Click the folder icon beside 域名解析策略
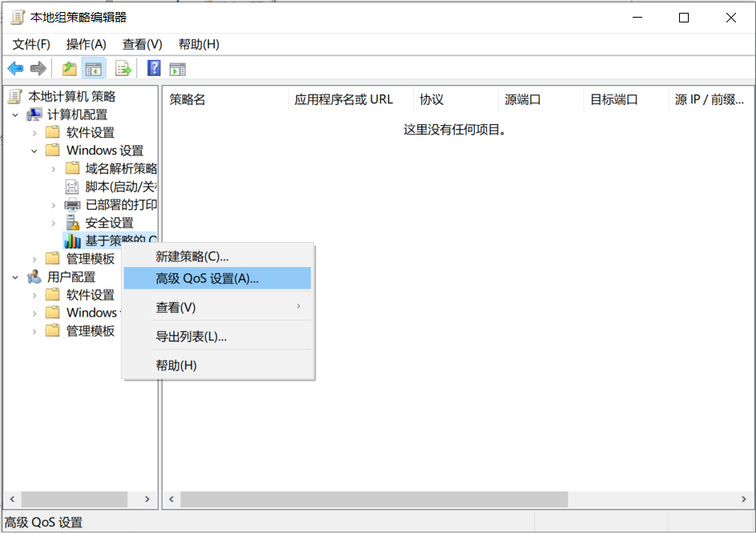756x533 pixels. pyautogui.click(x=72, y=168)
